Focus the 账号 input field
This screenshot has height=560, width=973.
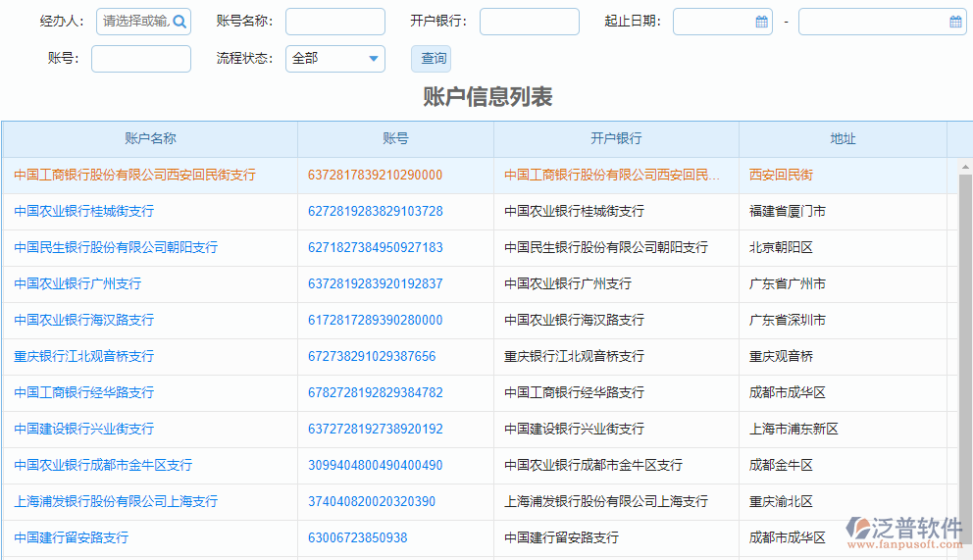pyautogui.click(x=141, y=58)
